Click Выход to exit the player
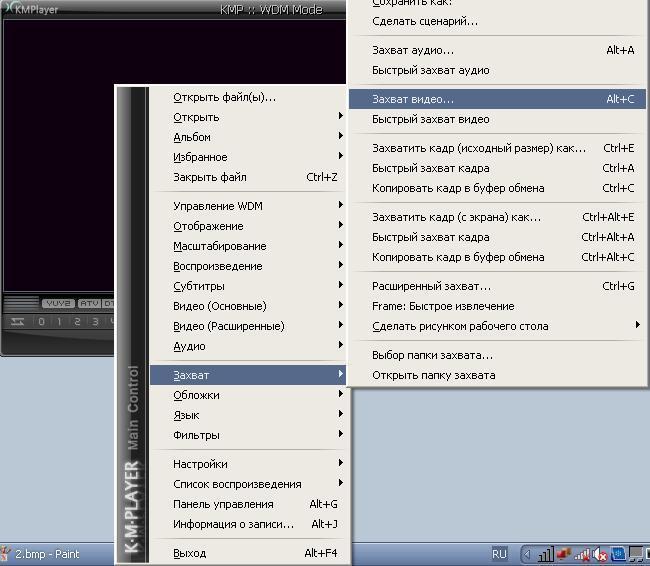650x566 pixels. 190,553
